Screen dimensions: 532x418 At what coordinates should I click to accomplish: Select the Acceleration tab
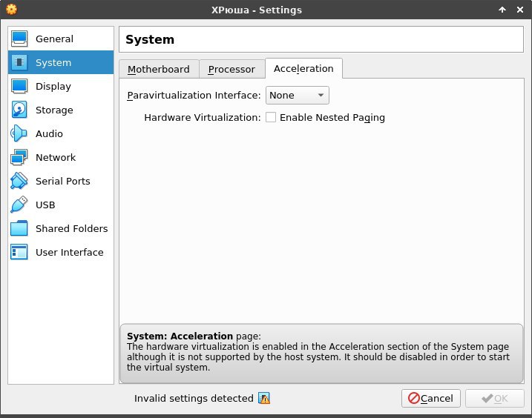[x=303, y=68]
